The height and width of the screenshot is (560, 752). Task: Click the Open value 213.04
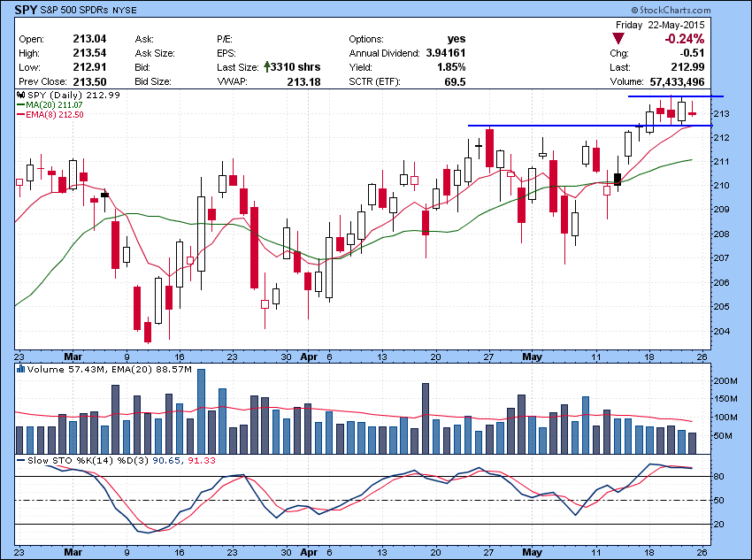(89, 39)
